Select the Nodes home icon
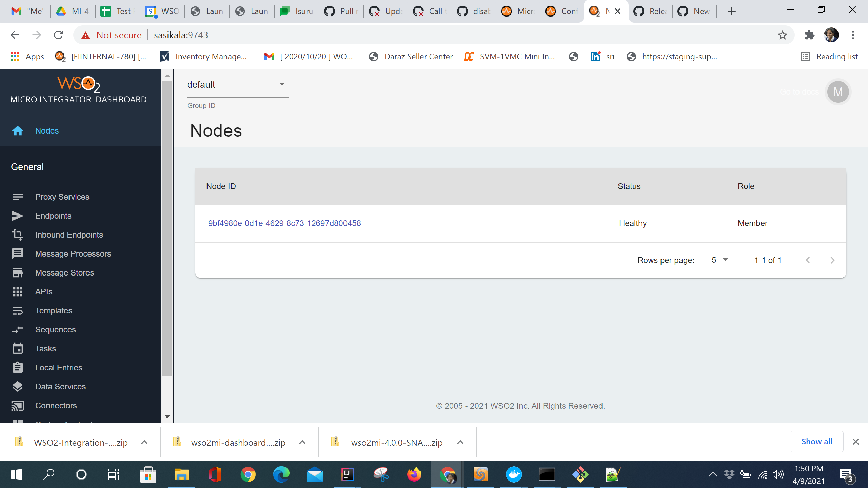Image resolution: width=868 pixels, height=488 pixels. click(18, 130)
